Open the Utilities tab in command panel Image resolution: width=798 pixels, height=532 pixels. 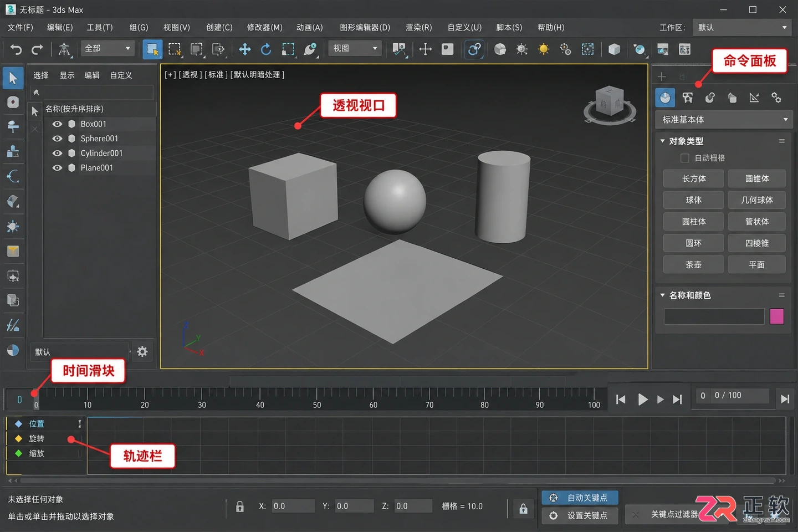776,98
